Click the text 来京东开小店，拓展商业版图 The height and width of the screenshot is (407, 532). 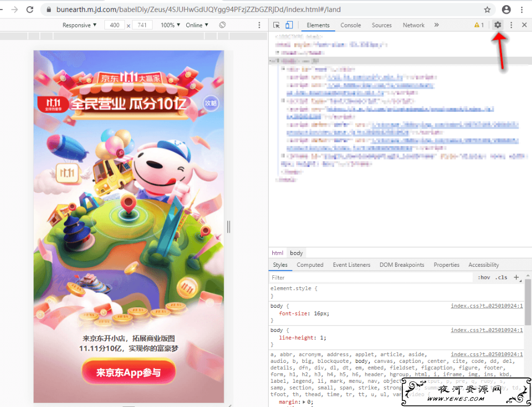coord(129,338)
